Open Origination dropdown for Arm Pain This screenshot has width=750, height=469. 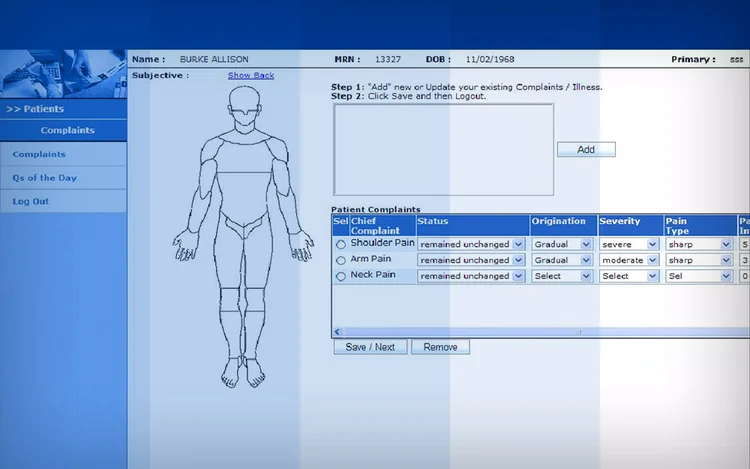pyautogui.click(x=562, y=260)
